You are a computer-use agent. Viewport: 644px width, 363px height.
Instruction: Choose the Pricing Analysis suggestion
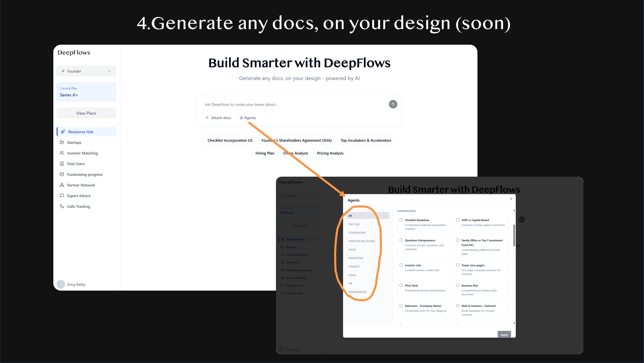pos(330,153)
